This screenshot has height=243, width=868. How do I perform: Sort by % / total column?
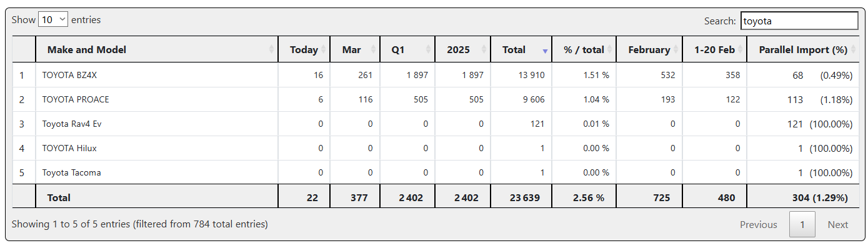pyautogui.click(x=584, y=49)
